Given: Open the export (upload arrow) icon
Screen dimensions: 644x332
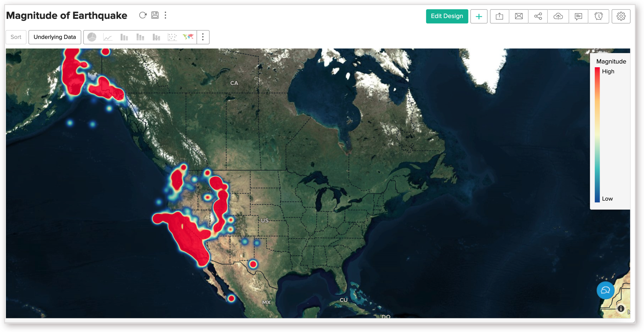Looking at the screenshot, I should 499,16.
